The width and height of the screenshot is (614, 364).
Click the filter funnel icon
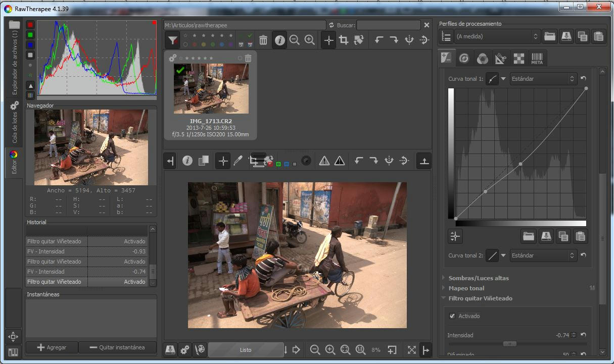tap(173, 40)
